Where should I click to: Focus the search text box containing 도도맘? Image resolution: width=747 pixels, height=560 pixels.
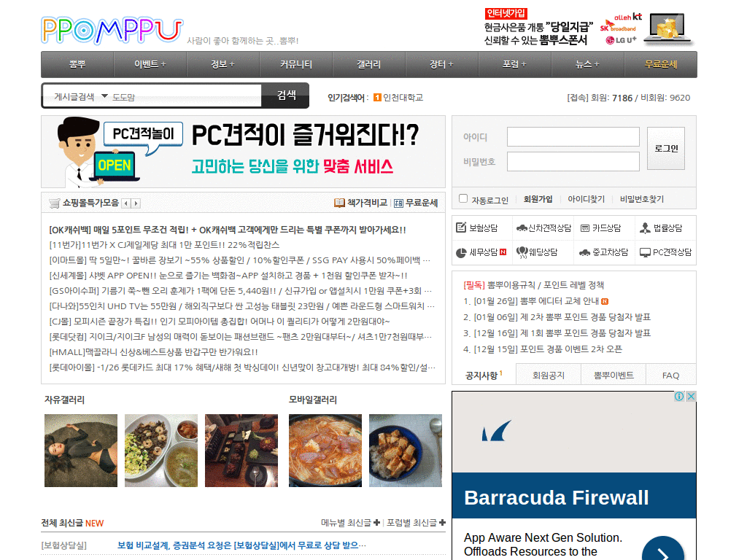click(x=186, y=97)
